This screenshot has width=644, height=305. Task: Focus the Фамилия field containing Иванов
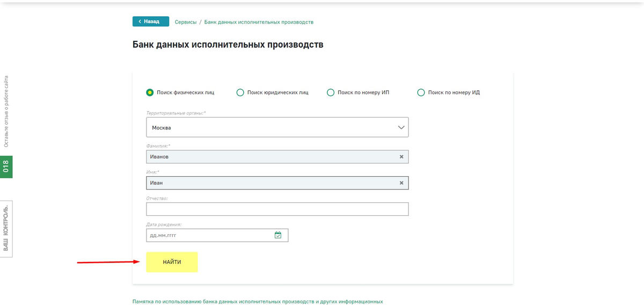tap(268, 157)
